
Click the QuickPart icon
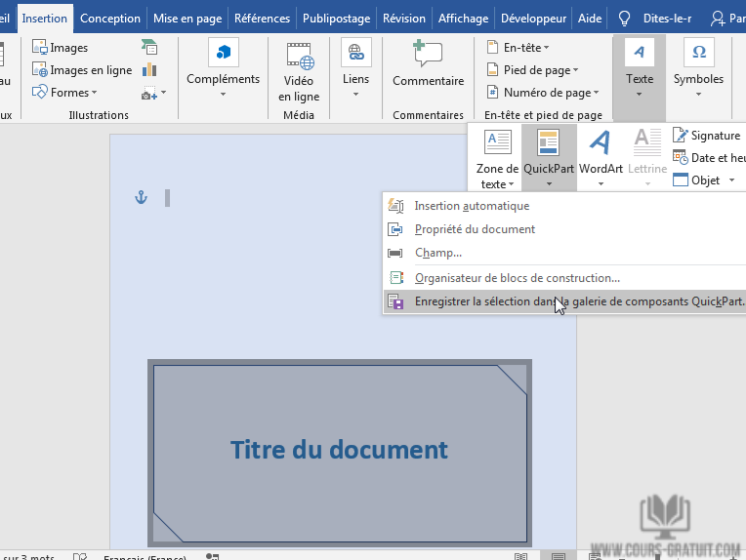pos(548,142)
